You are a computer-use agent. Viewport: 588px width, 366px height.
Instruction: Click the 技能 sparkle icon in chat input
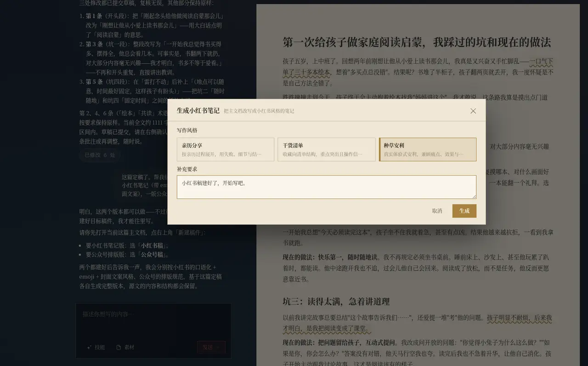pyautogui.click(x=90, y=347)
